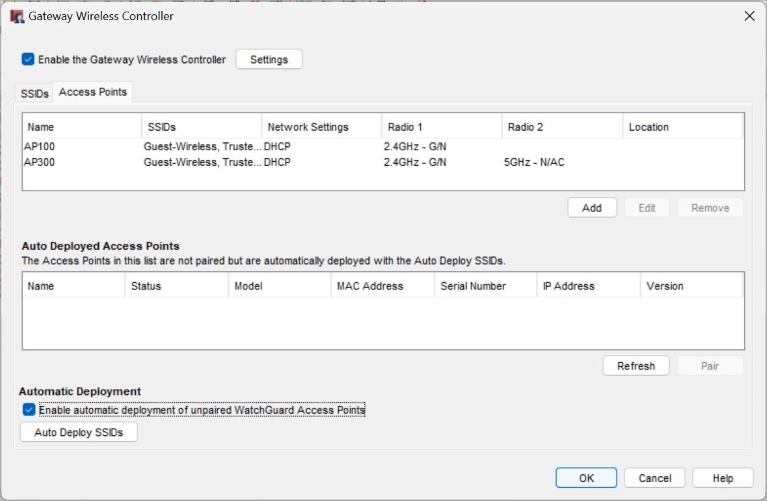
Task: Click the SSIDs column header
Action: (x=202, y=127)
